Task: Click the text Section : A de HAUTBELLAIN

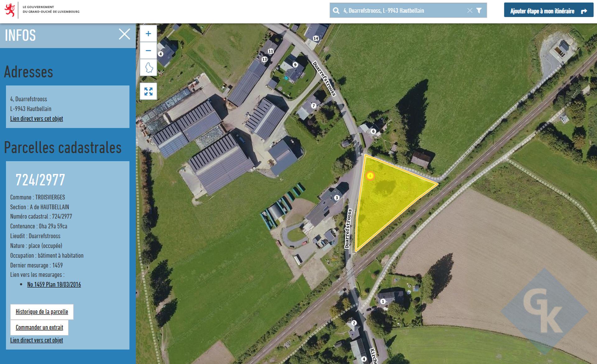Action: [39, 207]
